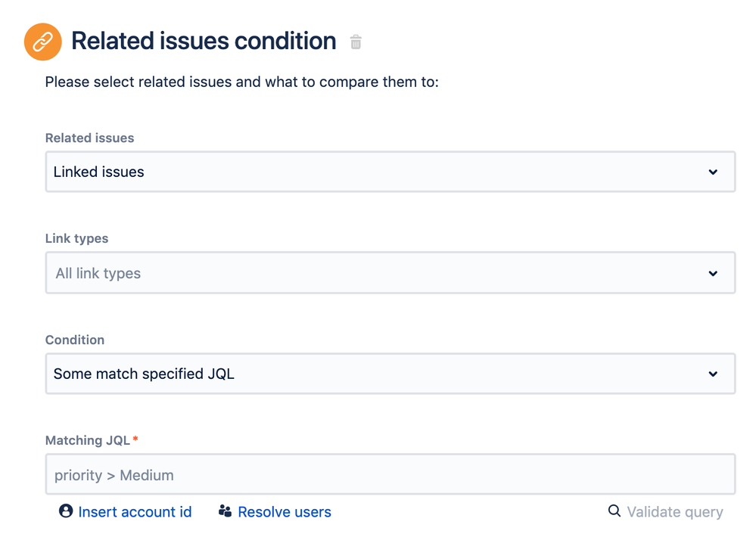Click the magnifier icon beside Validate query
This screenshot has width=756, height=540.
tap(614, 511)
